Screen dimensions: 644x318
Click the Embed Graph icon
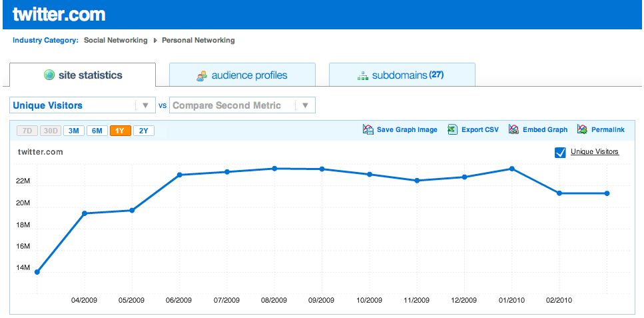[513, 129]
